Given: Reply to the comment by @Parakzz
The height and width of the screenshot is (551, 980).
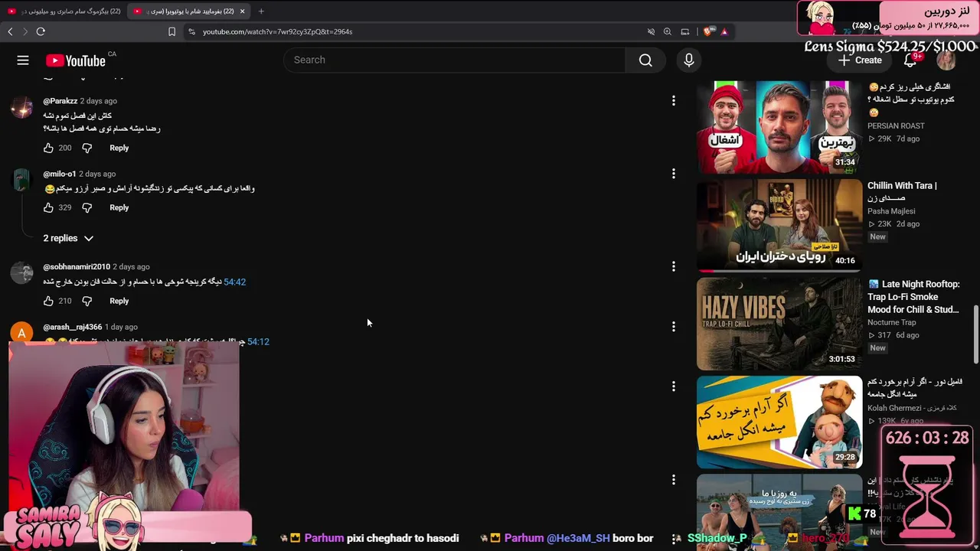Looking at the screenshot, I should pyautogui.click(x=119, y=148).
